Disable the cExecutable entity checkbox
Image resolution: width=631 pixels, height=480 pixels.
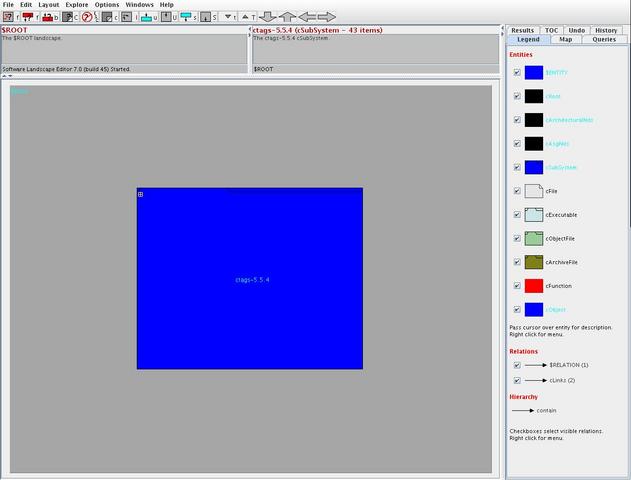point(517,215)
